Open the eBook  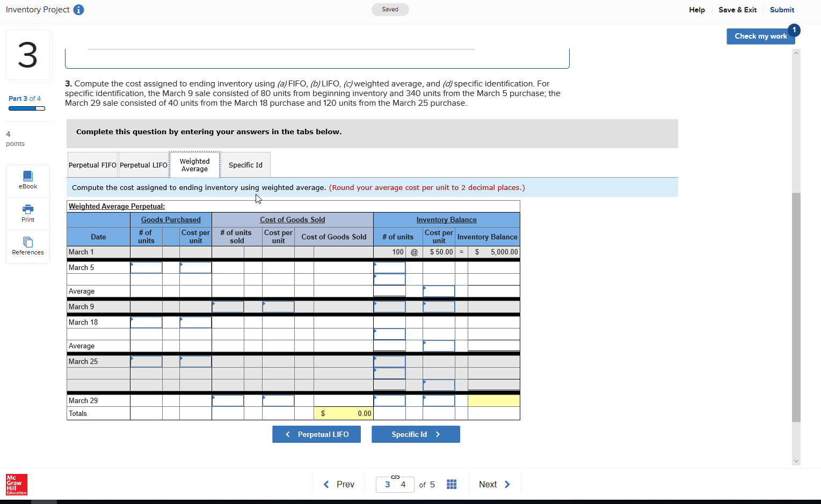[x=27, y=180]
